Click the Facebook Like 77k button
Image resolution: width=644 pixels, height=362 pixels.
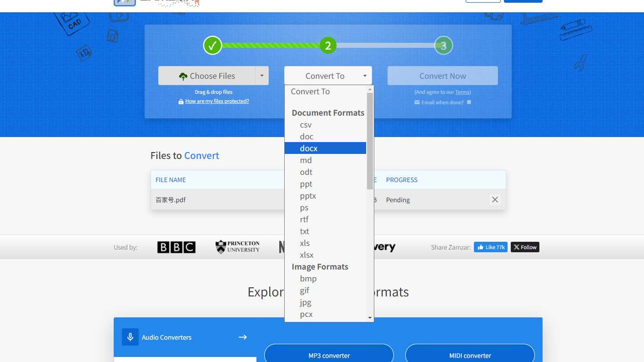pyautogui.click(x=490, y=247)
